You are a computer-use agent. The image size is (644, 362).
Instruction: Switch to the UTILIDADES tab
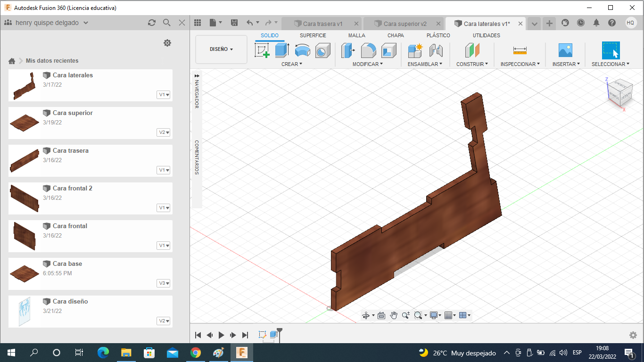(x=487, y=35)
